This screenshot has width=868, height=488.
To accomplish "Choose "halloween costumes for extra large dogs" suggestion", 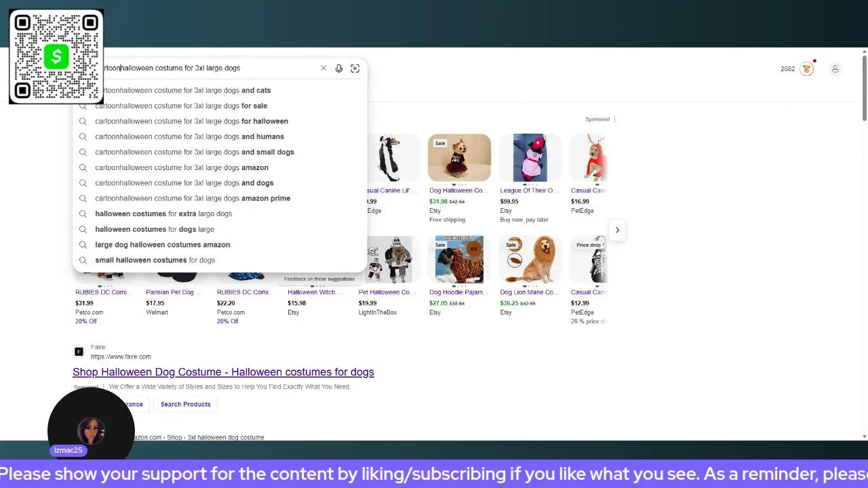I will 220,213.
